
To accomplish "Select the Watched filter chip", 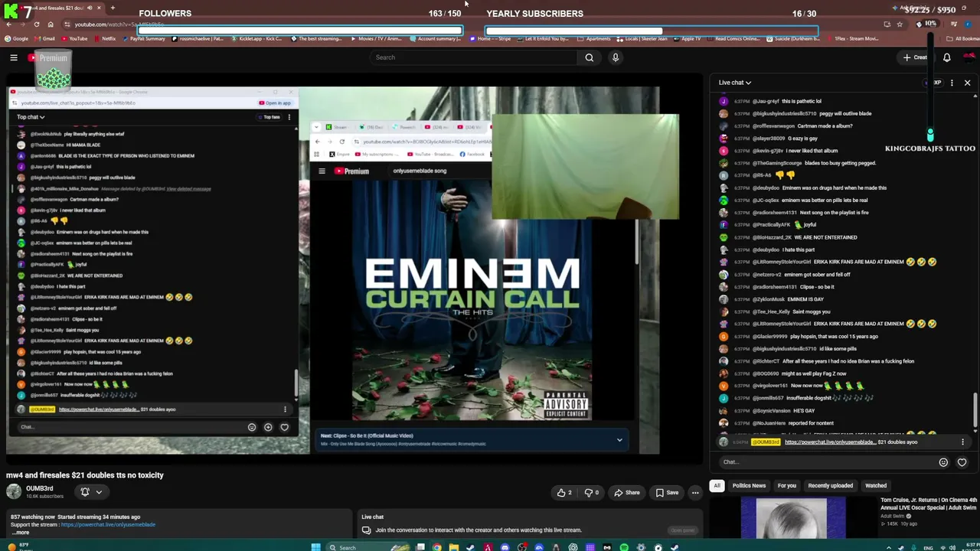I will click(x=876, y=485).
